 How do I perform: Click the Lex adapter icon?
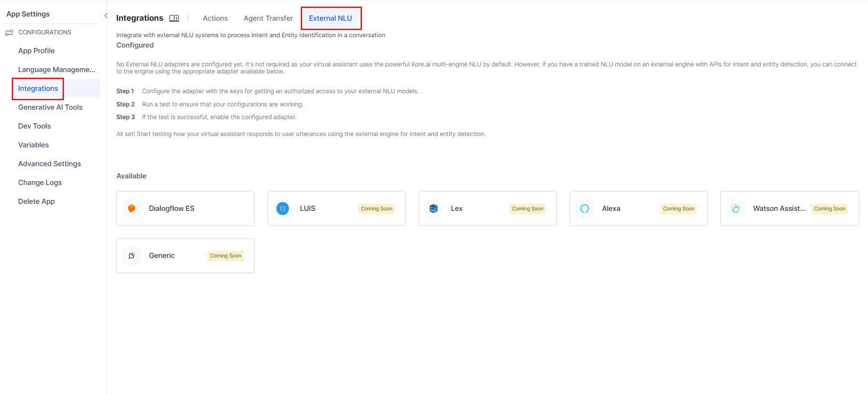click(x=434, y=209)
